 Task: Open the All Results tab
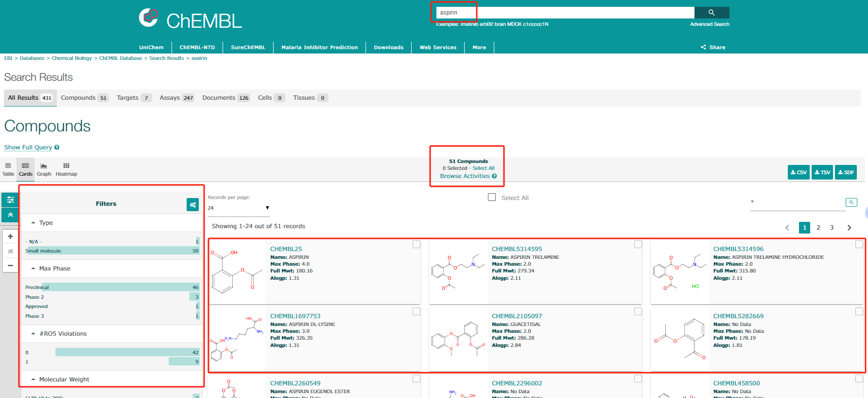tap(30, 98)
